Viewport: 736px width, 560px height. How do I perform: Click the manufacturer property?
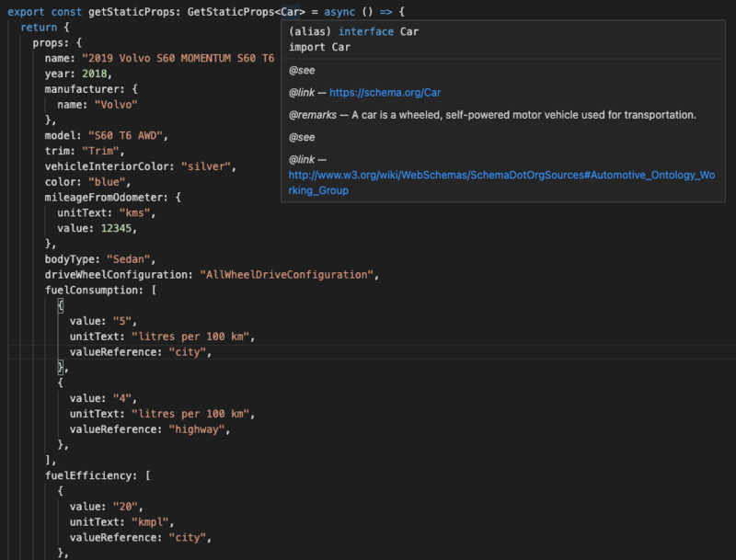tap(82, 89)
